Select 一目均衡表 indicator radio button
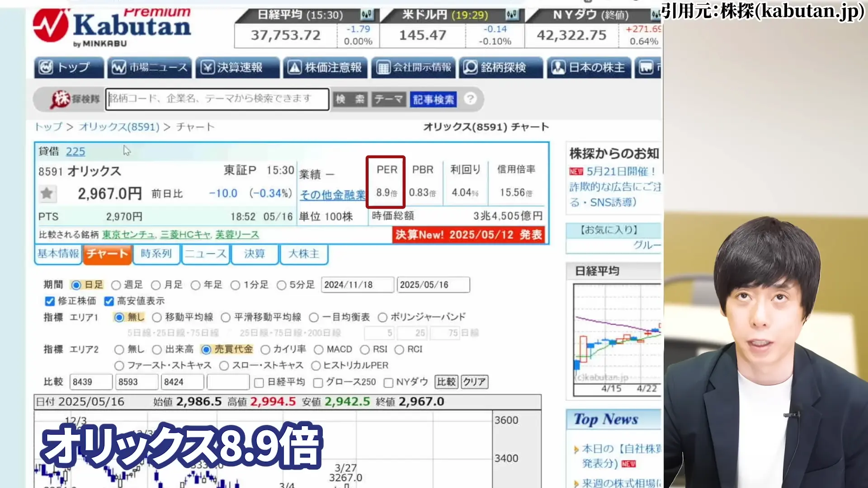Image resolution: width=868 pixels, height=488 pixels. [x=314, y=318]
